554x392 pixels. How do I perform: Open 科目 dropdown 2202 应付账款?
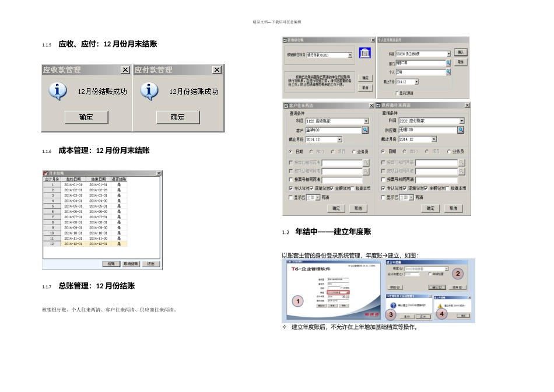point(462,121)
